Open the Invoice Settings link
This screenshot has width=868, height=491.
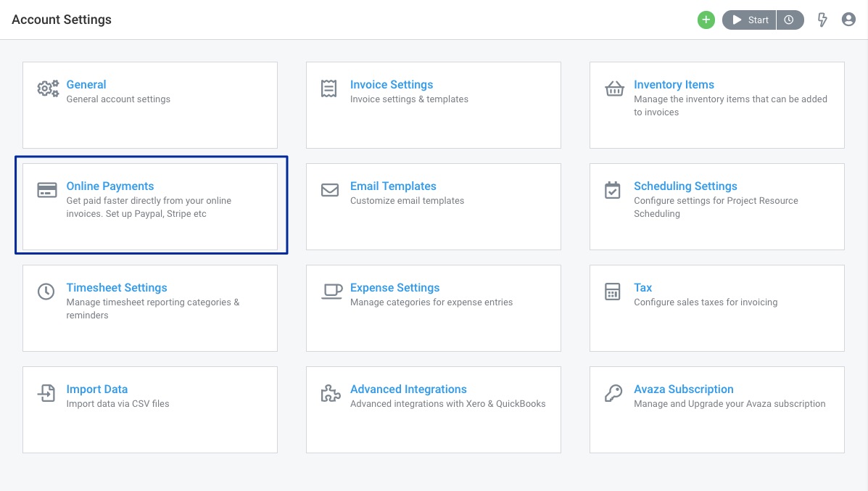click(392, 85)
